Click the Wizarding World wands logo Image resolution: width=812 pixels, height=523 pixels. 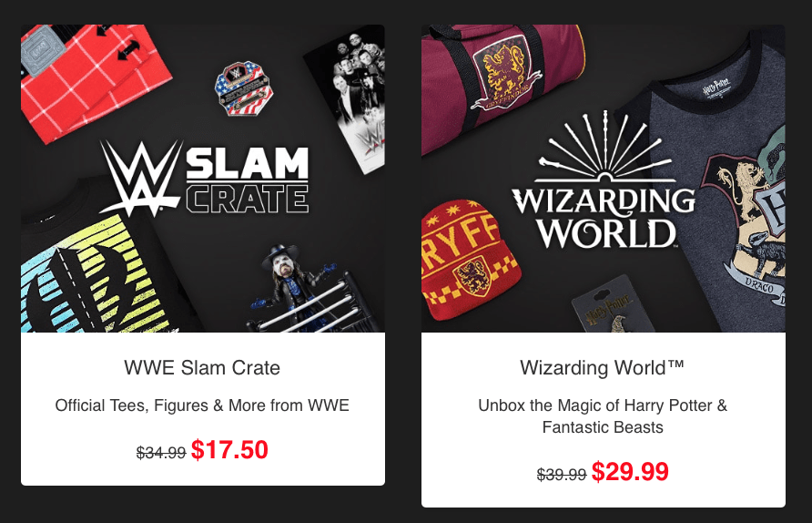tap(604, 179)
